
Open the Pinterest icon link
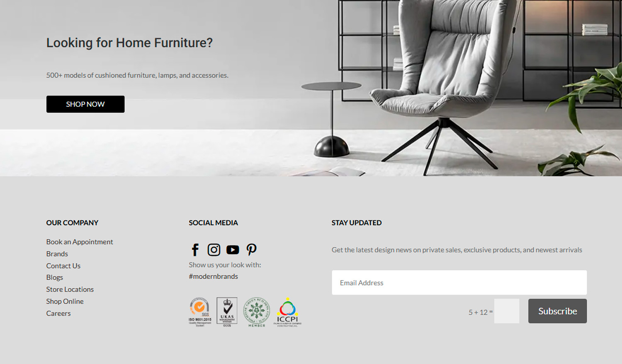pos(251,249)
